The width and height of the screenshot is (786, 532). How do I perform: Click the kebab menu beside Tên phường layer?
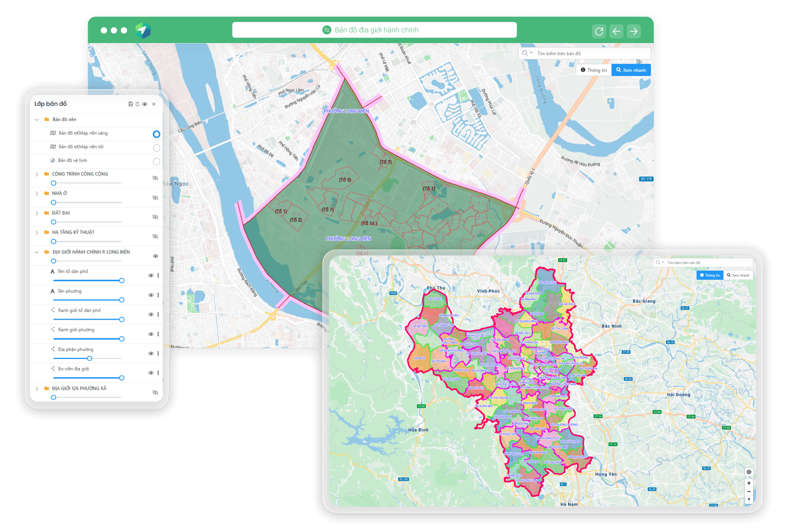(x=158, y=295)
